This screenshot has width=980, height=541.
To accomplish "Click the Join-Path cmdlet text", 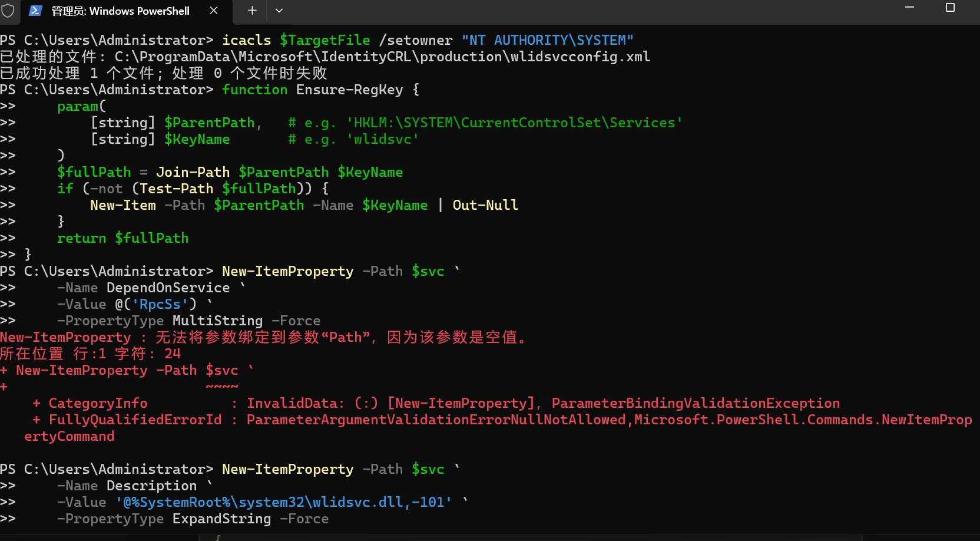I will coord(193,171).
